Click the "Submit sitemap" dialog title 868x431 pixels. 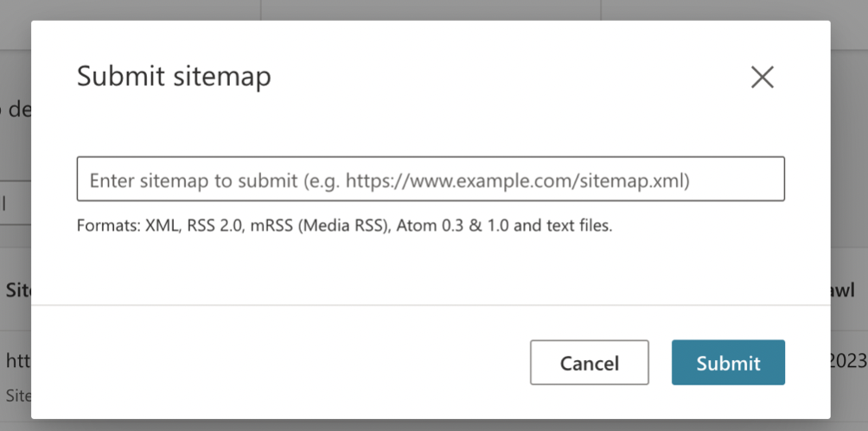click(x=174, y=77)
